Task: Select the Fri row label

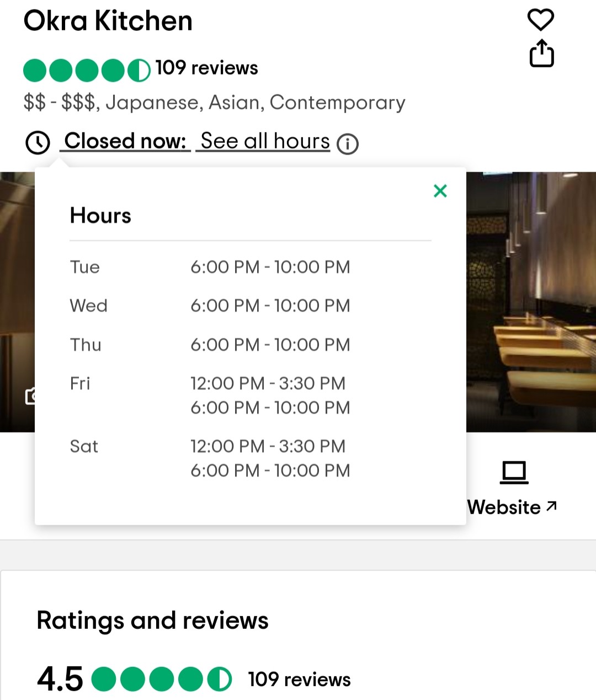Action: 80,383
